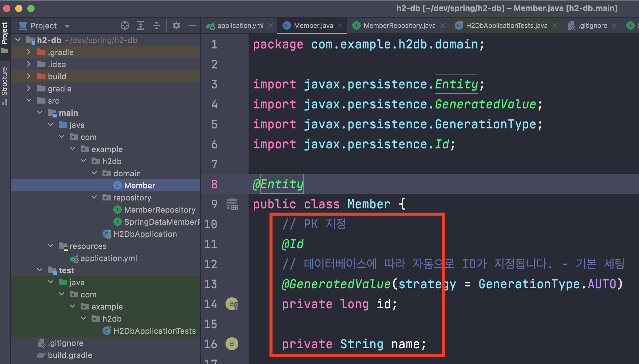Expand the .idea folder
The height and width of the screenshot is (364, 639).
coord(28,64)
